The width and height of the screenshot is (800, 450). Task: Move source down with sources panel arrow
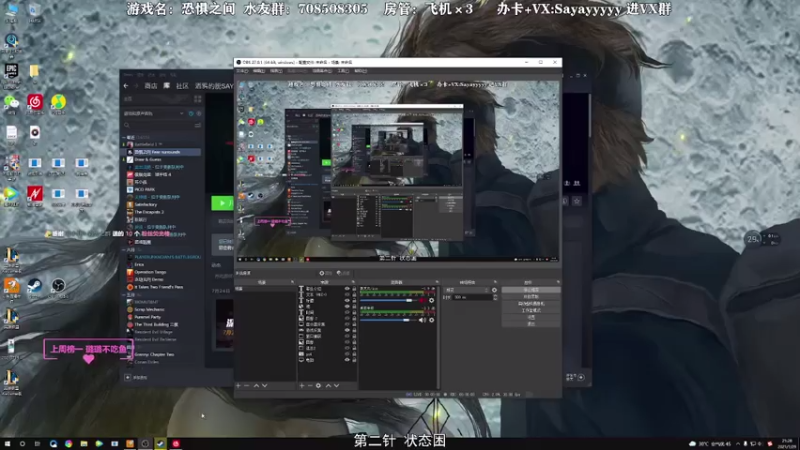click(336, 385)
